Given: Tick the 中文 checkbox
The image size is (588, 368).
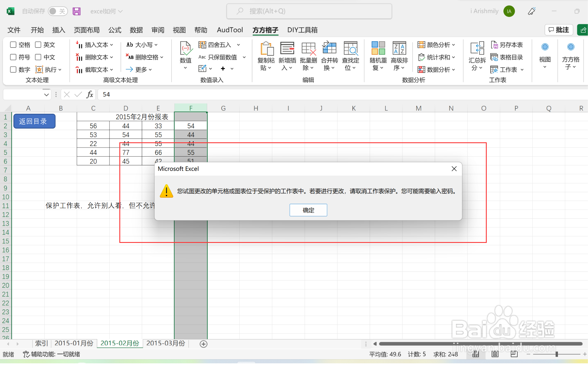Looking at the screenshot, I should (38, 57).
